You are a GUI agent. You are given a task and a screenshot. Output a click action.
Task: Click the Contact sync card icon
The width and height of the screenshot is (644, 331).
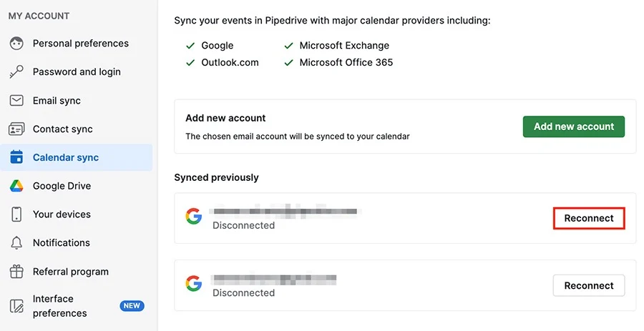(16, 129)
